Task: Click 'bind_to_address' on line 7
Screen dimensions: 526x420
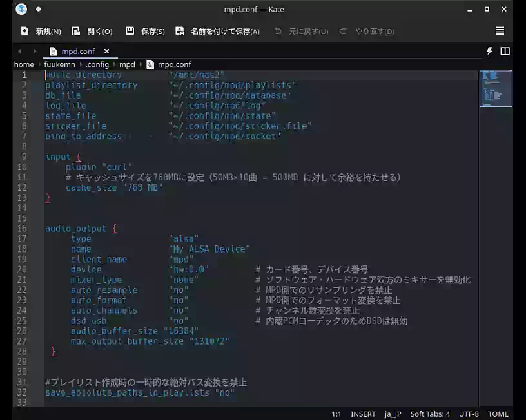Action: click(84, 137)
